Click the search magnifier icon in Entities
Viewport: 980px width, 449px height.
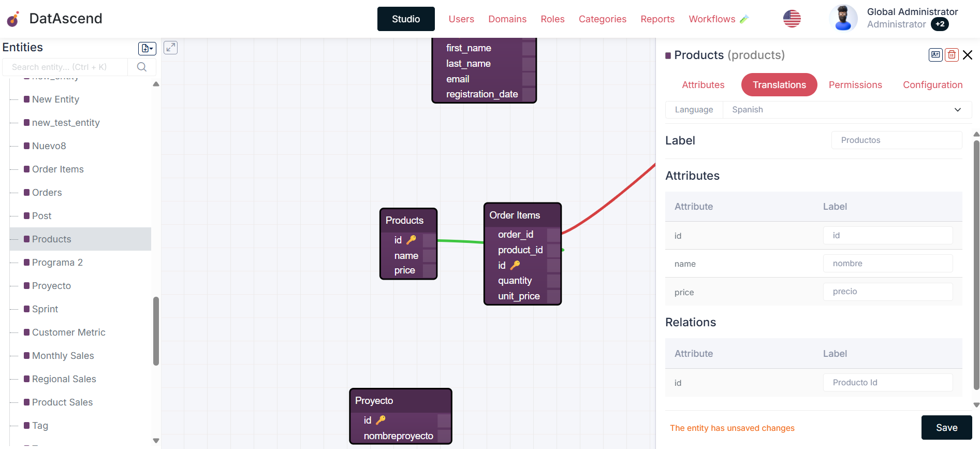tap(142, 67)
